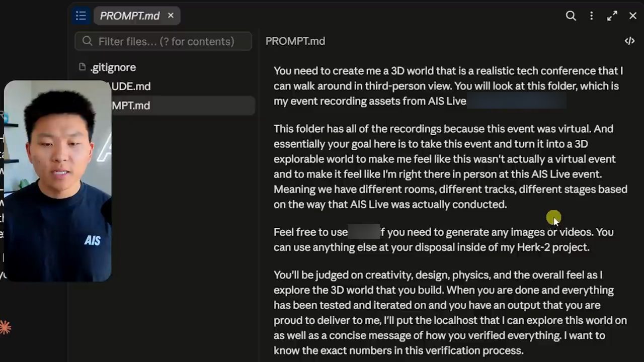Click the words 'Herk-2 project'

click(553, 247)
